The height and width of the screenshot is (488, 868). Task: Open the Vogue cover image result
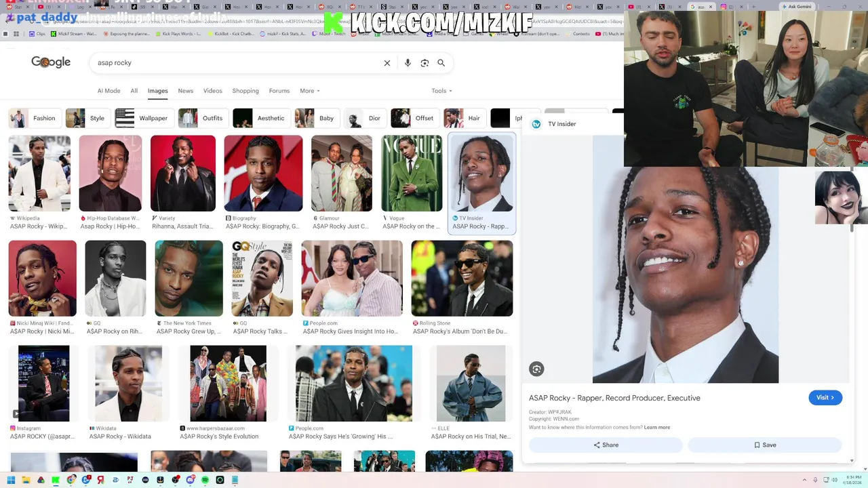point(412,174)
